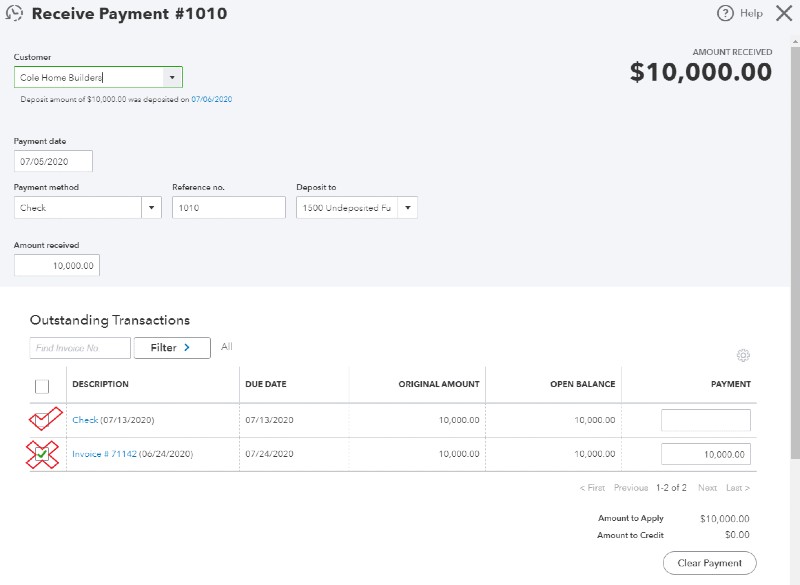Go to First page of transactions
800x585 pixels.
(x=592, y=488)
